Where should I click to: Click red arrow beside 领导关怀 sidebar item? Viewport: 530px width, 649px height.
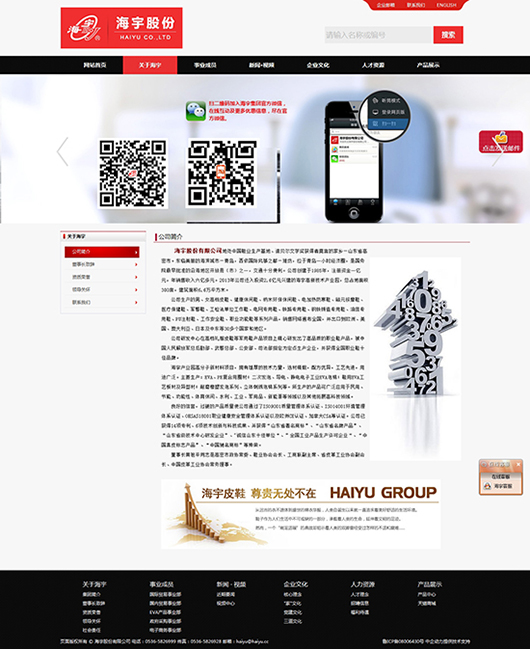pyautogui.click(x=136, y=290)
